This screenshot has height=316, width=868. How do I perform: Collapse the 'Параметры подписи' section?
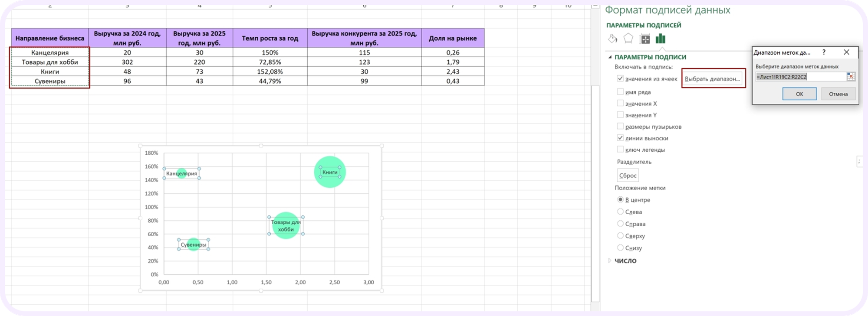coord(610,57)
